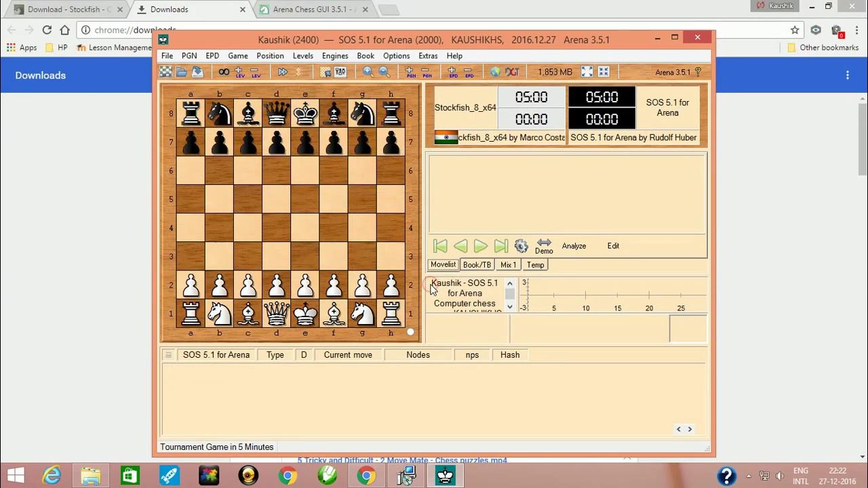Switch to the Downloads tab in Chrome
868x488 pixels.
[192, 9]
